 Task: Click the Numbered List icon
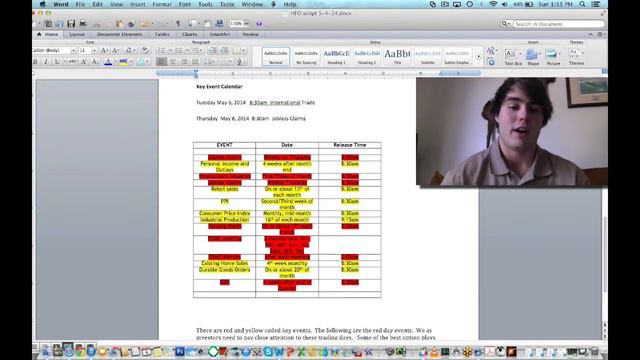pyautogui.click(x=179, y=50)
